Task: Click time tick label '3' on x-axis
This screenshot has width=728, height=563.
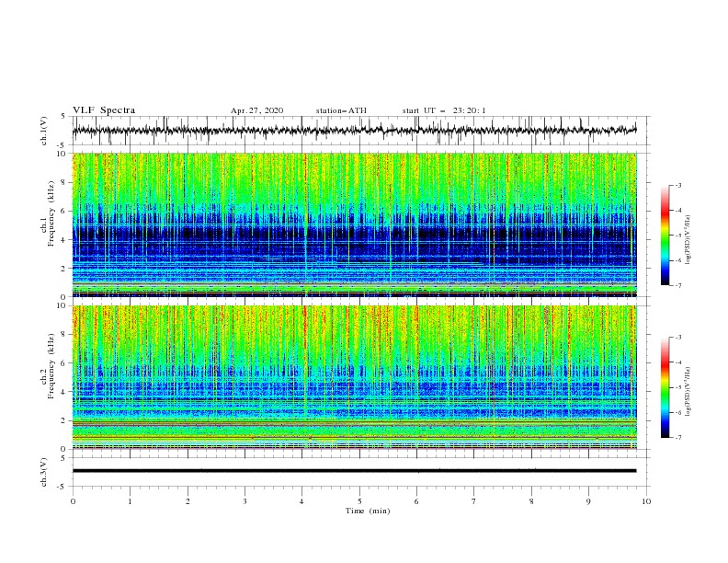Action: click(x=245, y=501)
